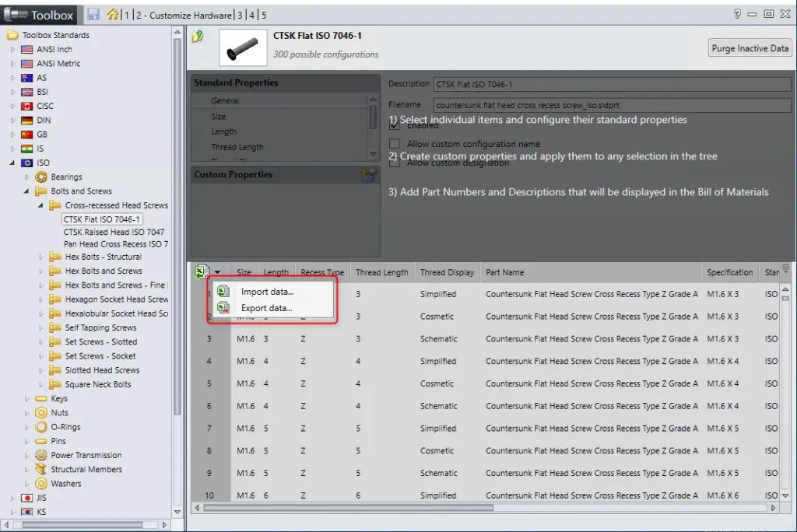797x532 pixels.
Task: Click the Excel icon above the configuration table
Action: pyautogui.click(x=202, y=272)
